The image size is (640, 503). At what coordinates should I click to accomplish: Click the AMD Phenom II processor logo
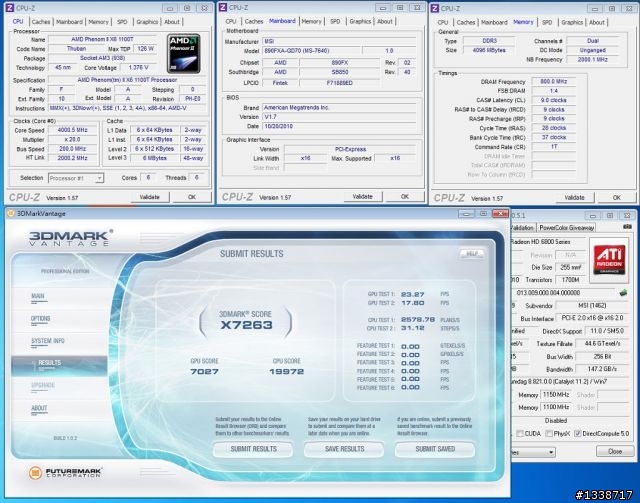click(184, 53)
